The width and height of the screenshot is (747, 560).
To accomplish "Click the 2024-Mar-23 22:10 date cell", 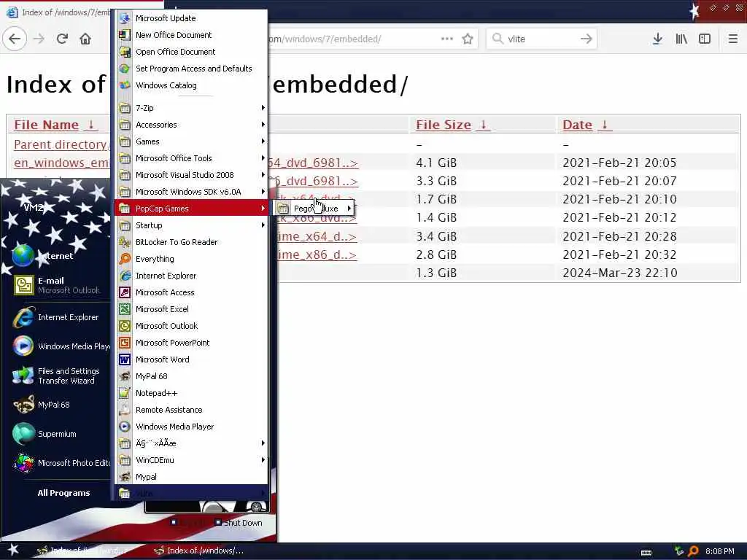I will [620, 273].
